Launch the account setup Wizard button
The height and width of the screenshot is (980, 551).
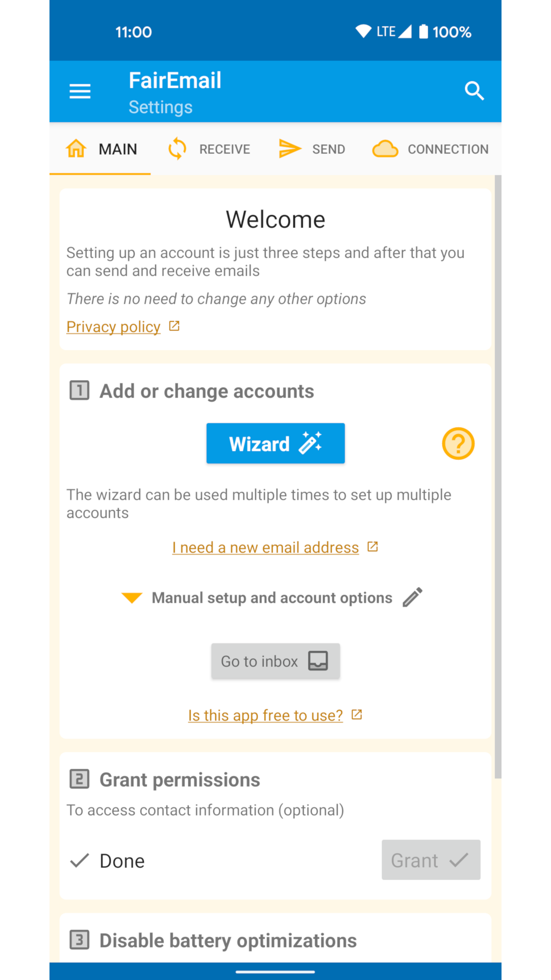pos(275,444)
